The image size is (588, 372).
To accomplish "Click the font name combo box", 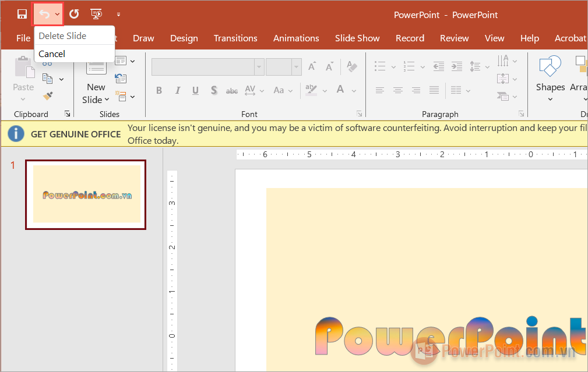I will [207, 67].
